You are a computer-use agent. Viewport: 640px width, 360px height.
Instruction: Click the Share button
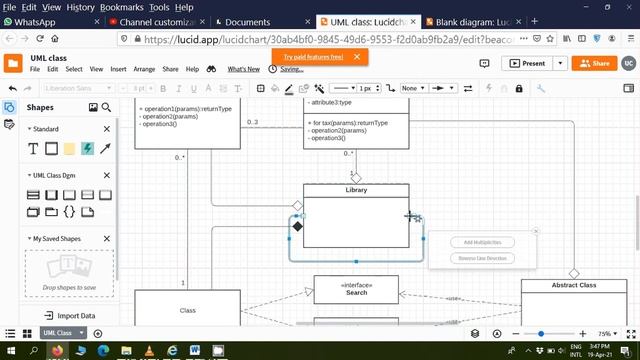pyautogui.click(x=594, y=63)
